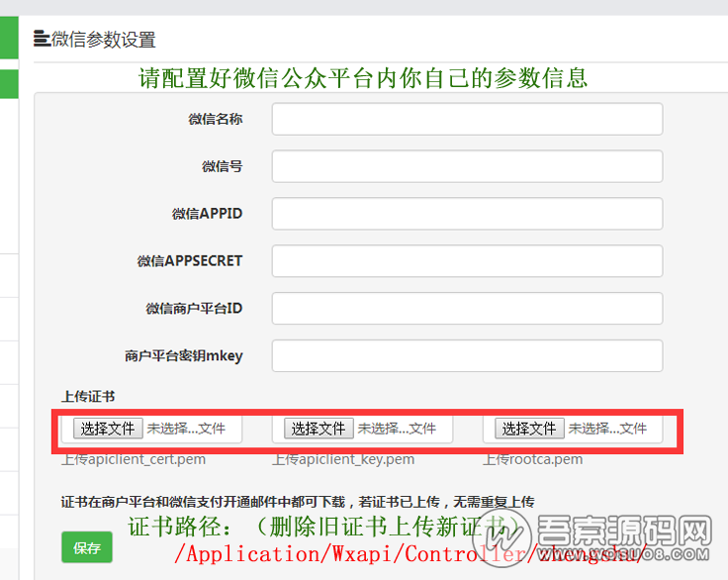Select the second green sidebar item
The image size is (728, 580).
[9, 84]
